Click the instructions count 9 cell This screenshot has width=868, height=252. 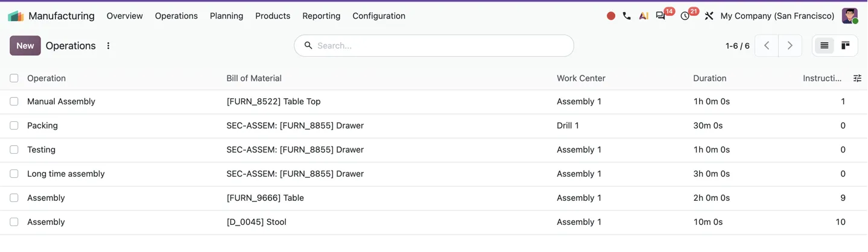[843, 198]
